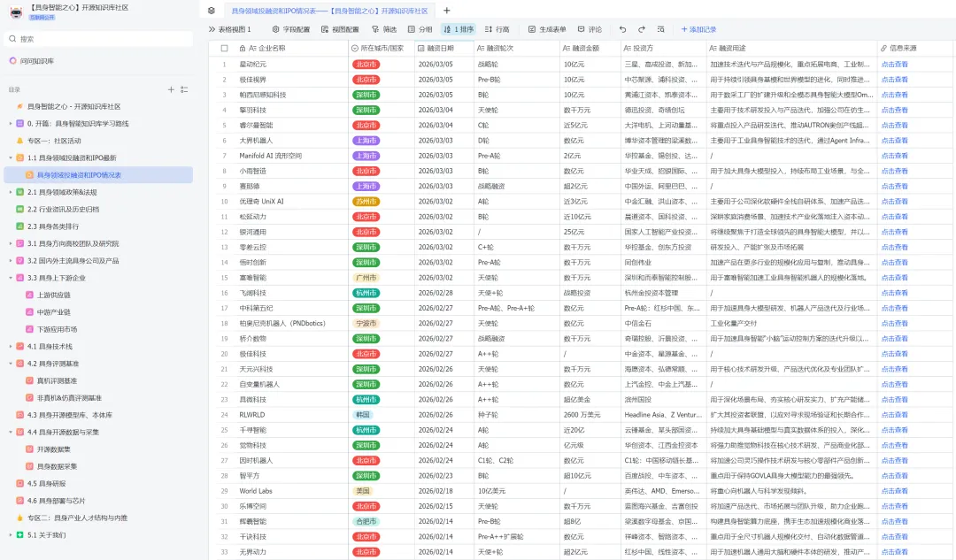
Task: Open 点击查看 link for RLWRLD row
Action: pos(894,415)
